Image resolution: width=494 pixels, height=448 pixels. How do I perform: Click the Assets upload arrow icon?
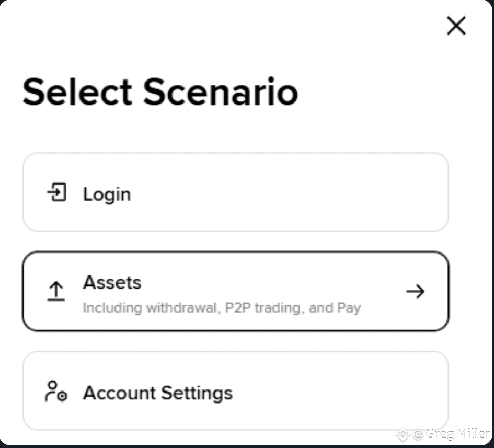pyautogui.click(x=56, y=291)
